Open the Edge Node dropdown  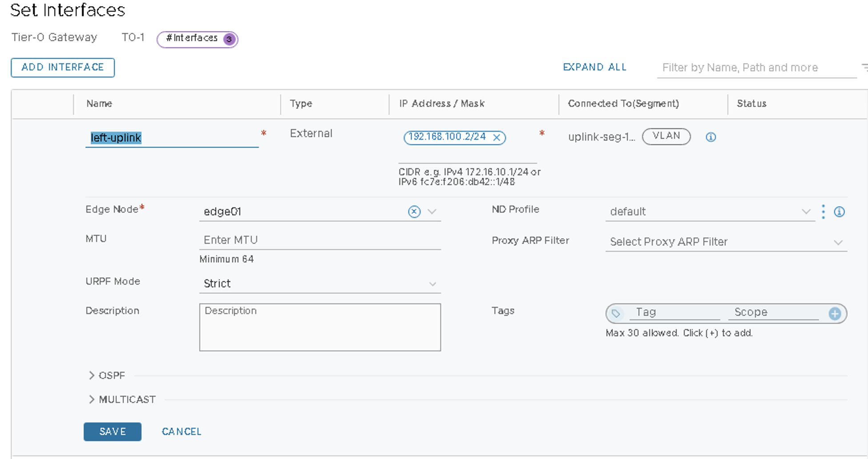(432, 212)
